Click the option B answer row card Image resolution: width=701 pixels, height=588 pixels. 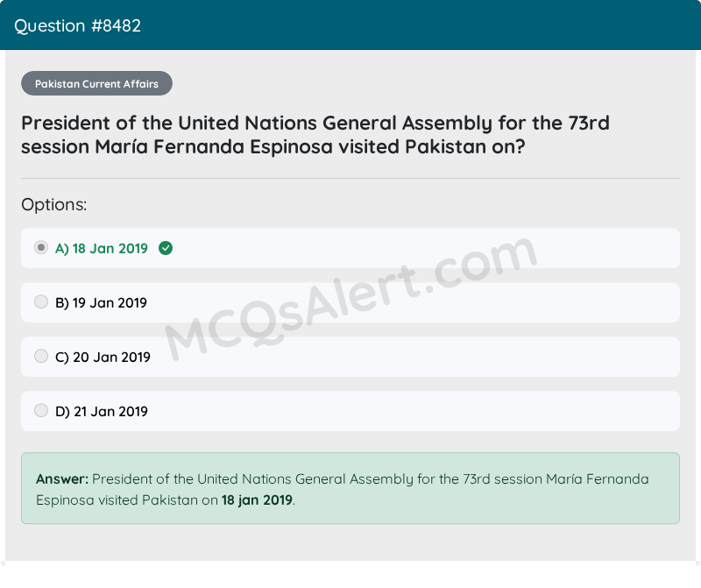click(x=350, y=302)
